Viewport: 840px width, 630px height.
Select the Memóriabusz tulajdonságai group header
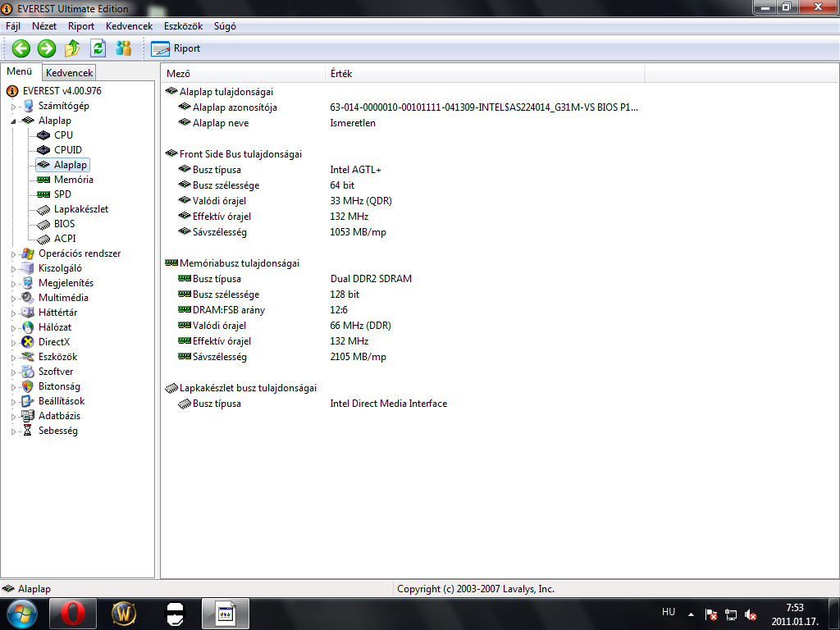coord(232,263)
